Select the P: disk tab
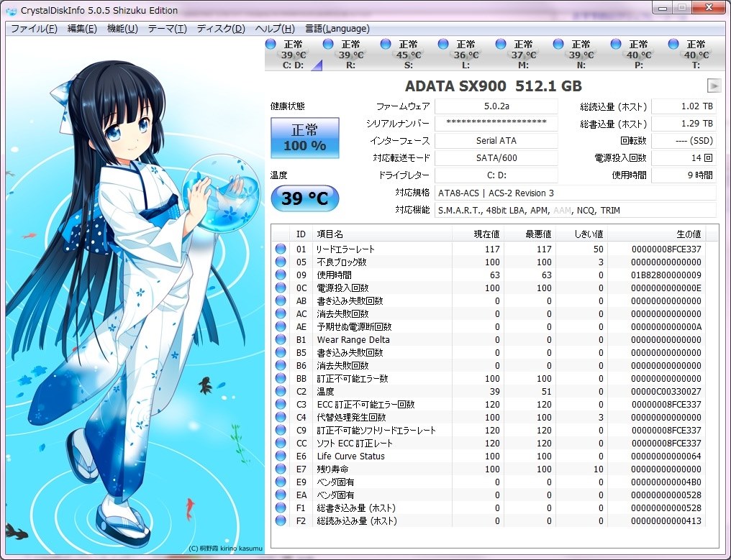731x560 pixels. pos(638,55)
